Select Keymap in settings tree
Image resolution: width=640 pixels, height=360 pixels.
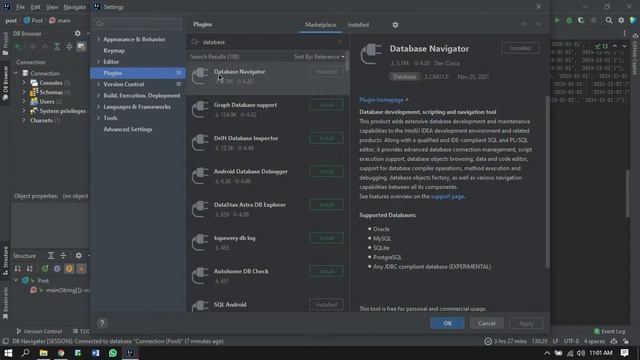point(114,51)
